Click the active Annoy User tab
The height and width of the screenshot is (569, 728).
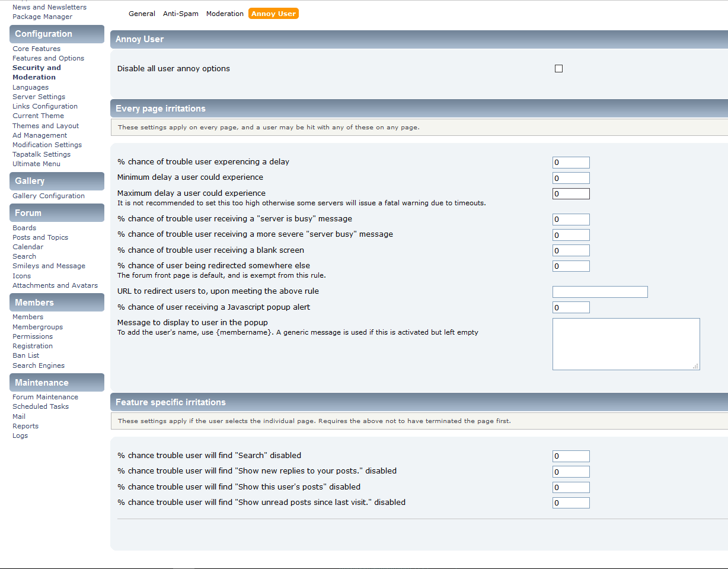[273, 14]
